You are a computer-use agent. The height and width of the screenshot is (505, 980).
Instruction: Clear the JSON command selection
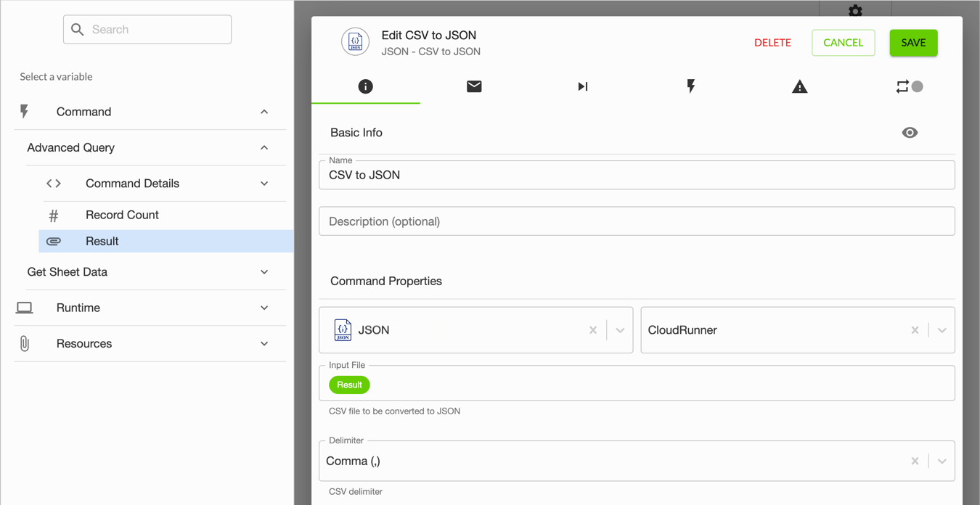(593, 330)
